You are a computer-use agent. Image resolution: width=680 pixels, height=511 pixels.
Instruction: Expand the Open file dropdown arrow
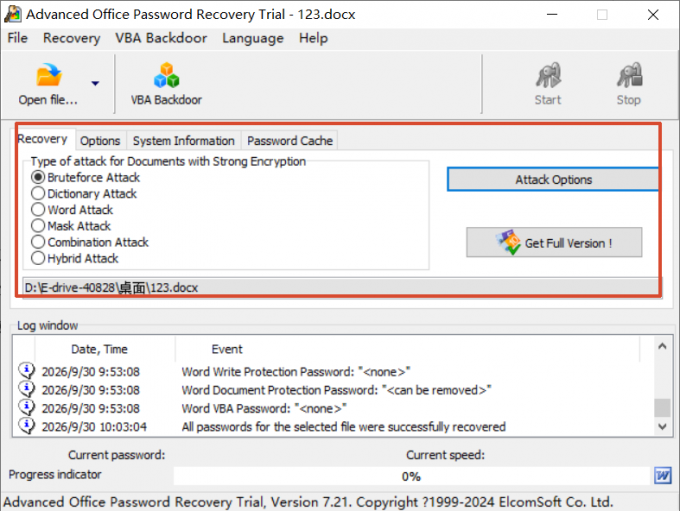click(95, 83)
